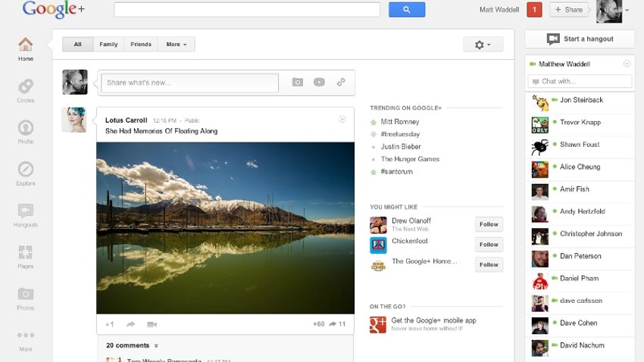Give +1 to Lotus Carroll's post
Viewport: 644px width, 362px height.
click(x=109, y=324)
